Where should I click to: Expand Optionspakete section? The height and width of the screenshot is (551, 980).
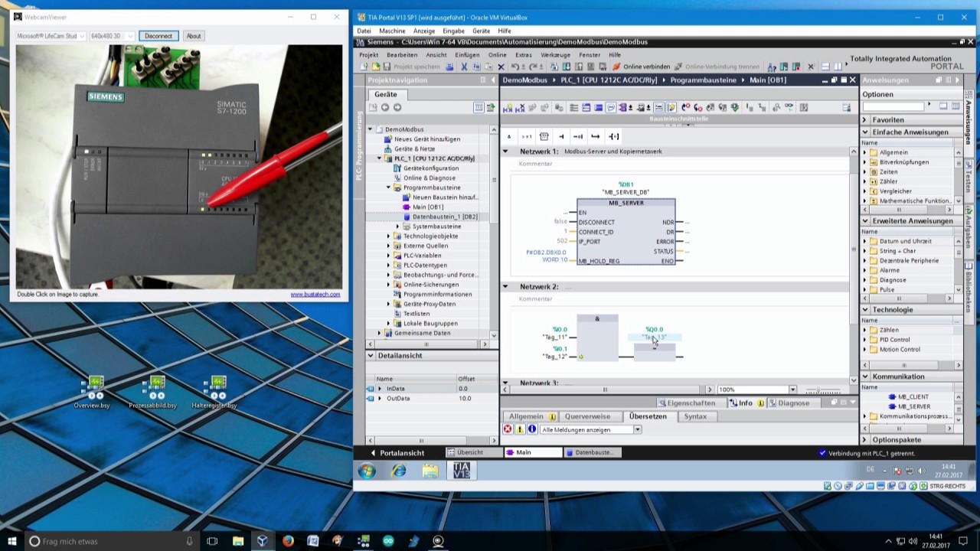[x=865, y=440]
